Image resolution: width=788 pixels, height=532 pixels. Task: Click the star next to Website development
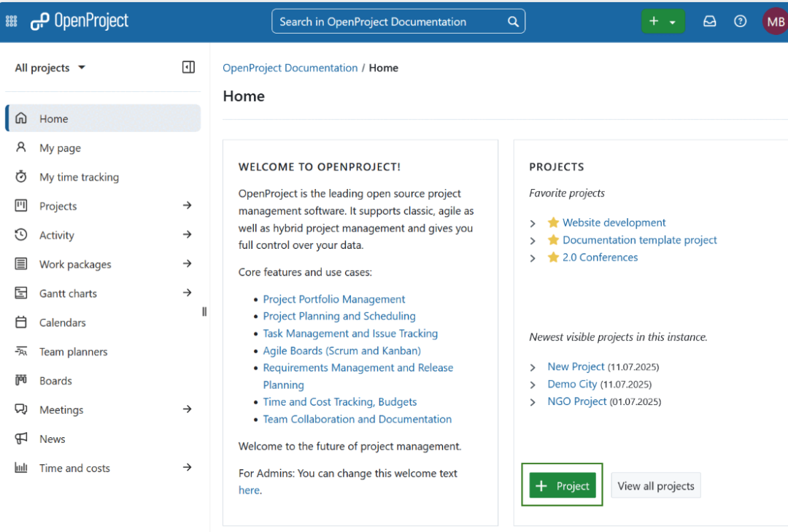click(x=553, y=223)
